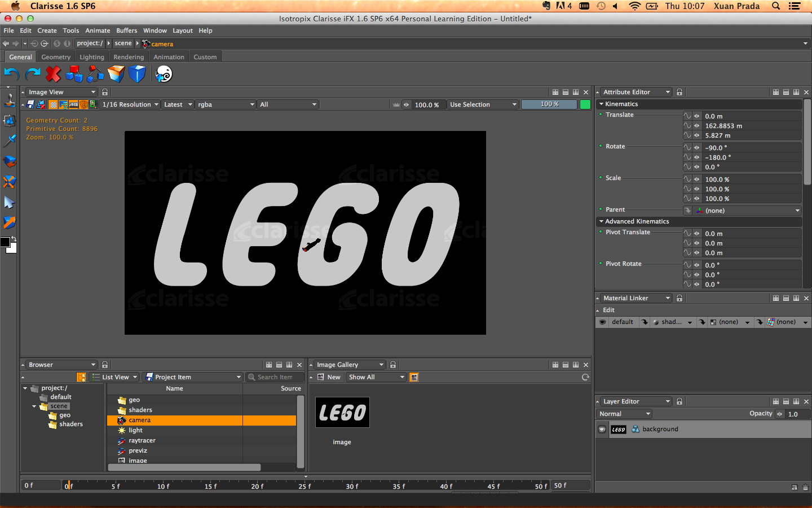Click the RGB channel display icon
This screenshot has width=812, height=508.
73,104
